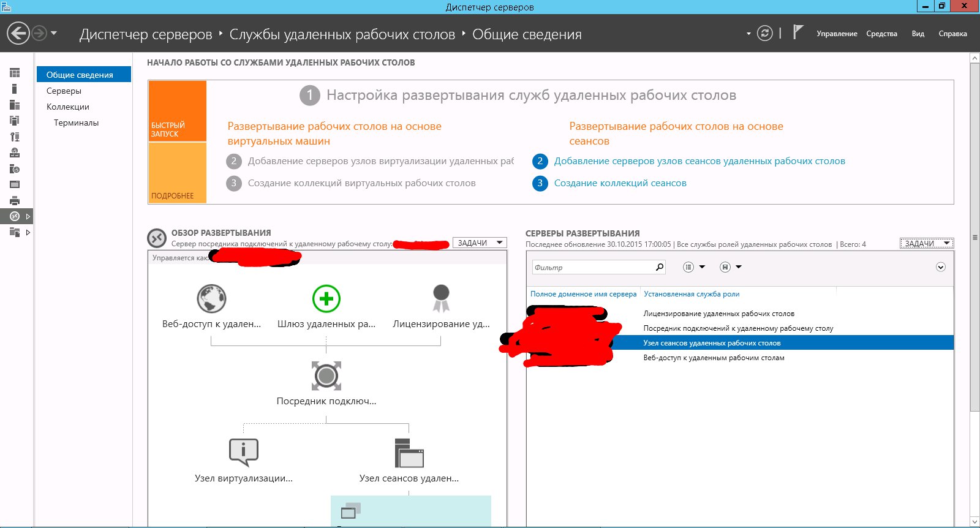Open the Справка menu
The image size is (980, 528).
[x=952, y=34]
